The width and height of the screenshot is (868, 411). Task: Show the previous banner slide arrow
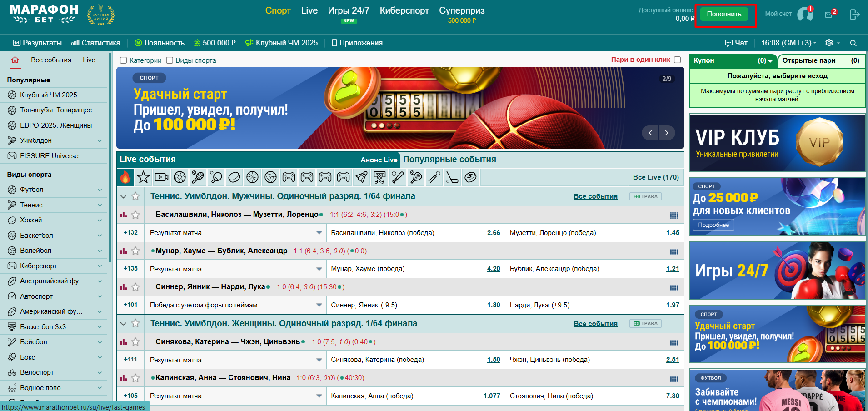(x=650, y=133)
